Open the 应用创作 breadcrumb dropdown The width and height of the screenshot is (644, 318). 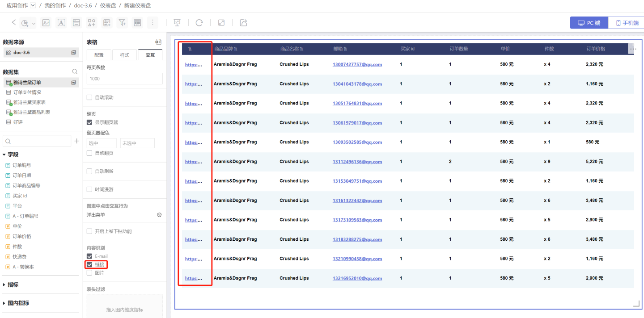[x=33, y=5]
